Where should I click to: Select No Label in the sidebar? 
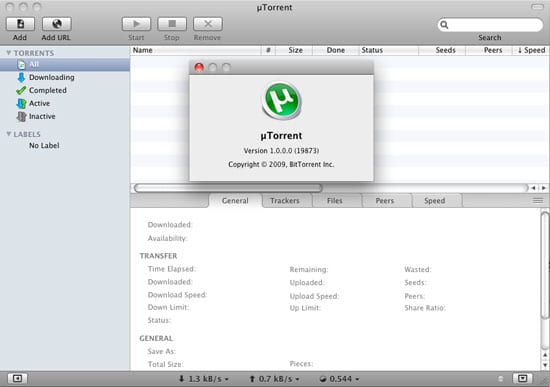tap(44, 145)
